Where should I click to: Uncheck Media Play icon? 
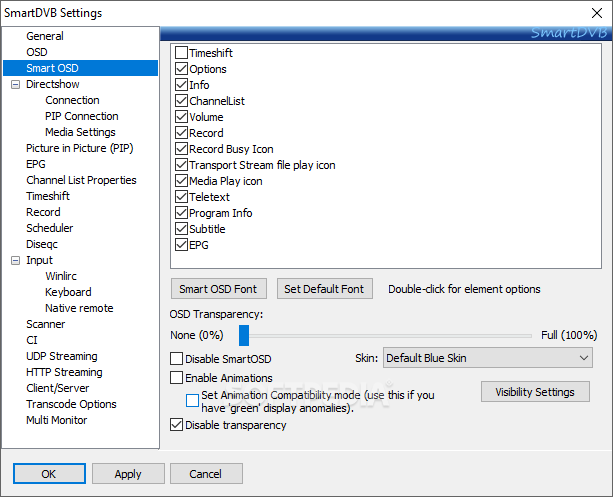[x=181, y=181]
